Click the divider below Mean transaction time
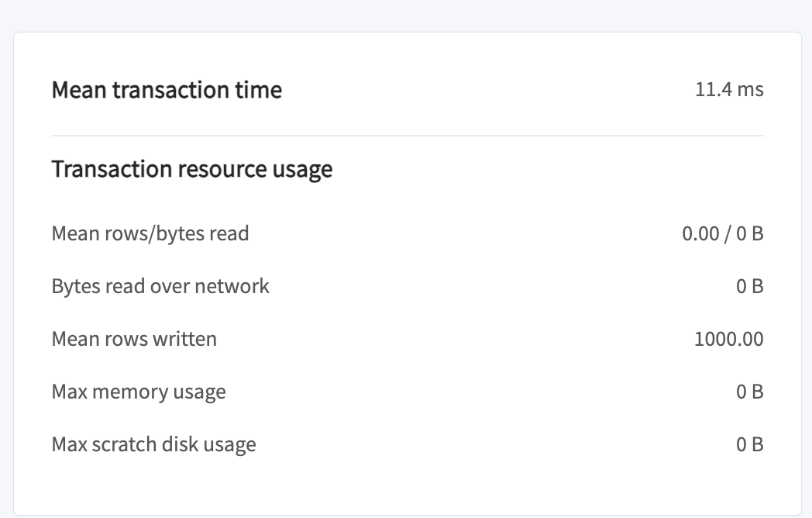The width and height of the screenshot is (812, 518). (x=408, y=136)
